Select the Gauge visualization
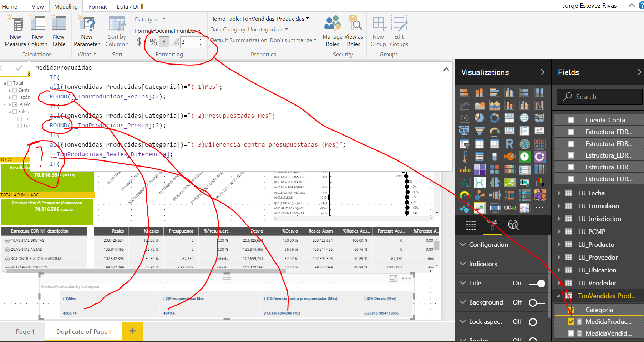Screen dimensions: 644x342 coord(495,131)
